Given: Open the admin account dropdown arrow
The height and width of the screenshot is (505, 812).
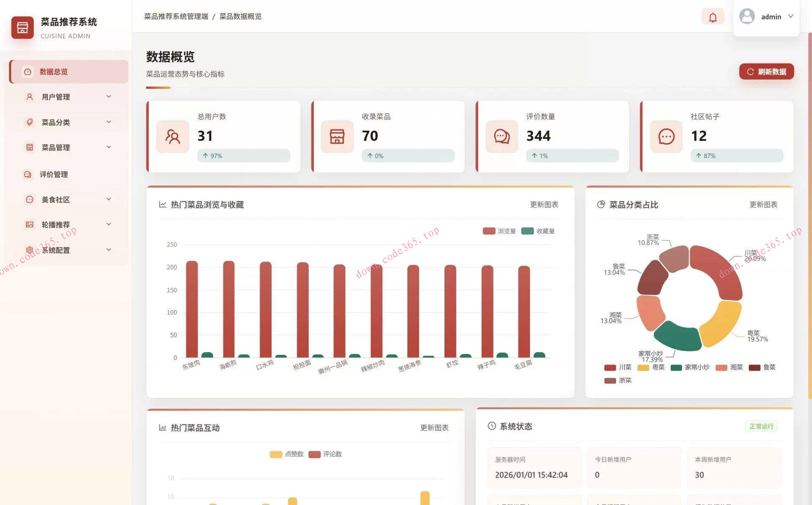Looking at the screenshot, I should [x=790, y=16].
